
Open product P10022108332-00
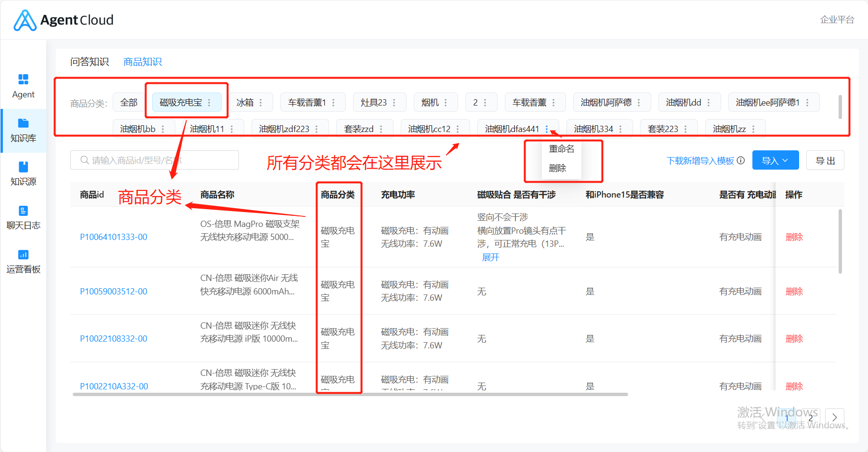[x=114, y=339]
